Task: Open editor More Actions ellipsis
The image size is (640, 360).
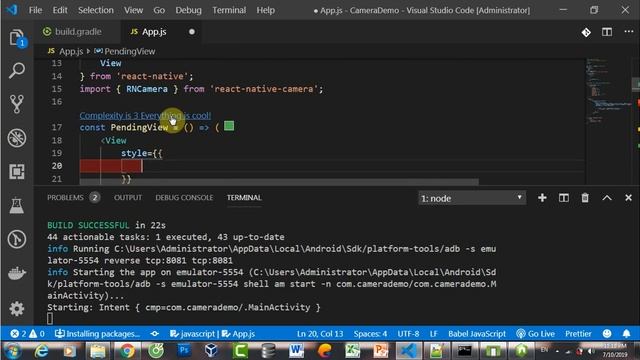Action: tap(629, 32)
